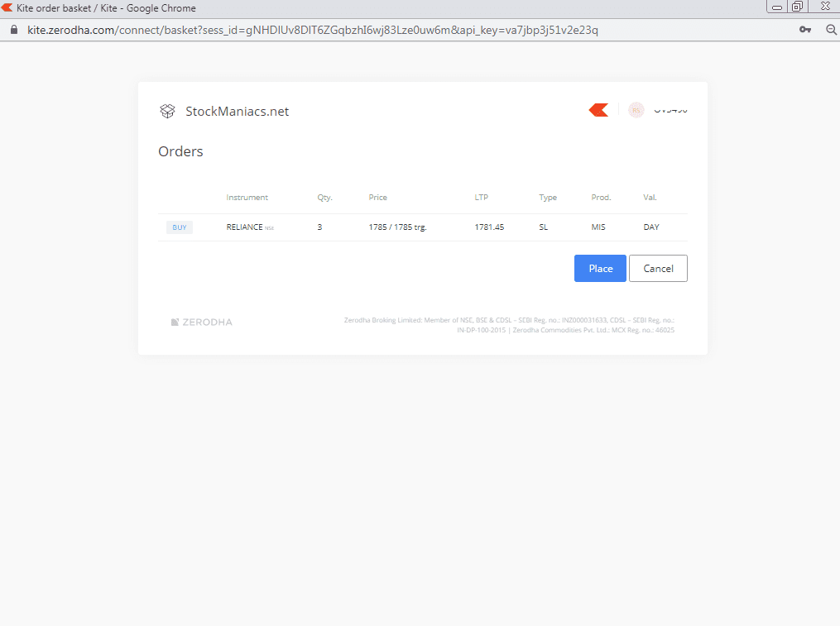Click the Val. column header
Screen dimensions: 840x626
point(650,198)
